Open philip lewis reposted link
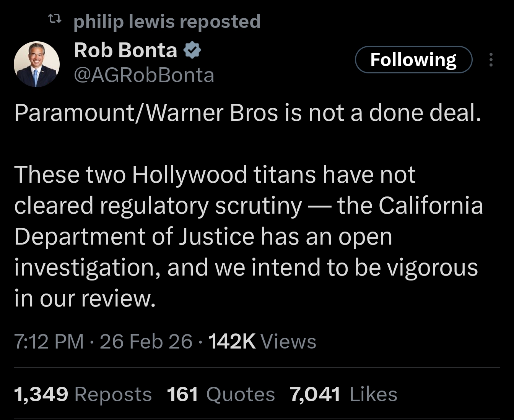Viewport: 514px width, 420px height. click(x=167, y=21)
